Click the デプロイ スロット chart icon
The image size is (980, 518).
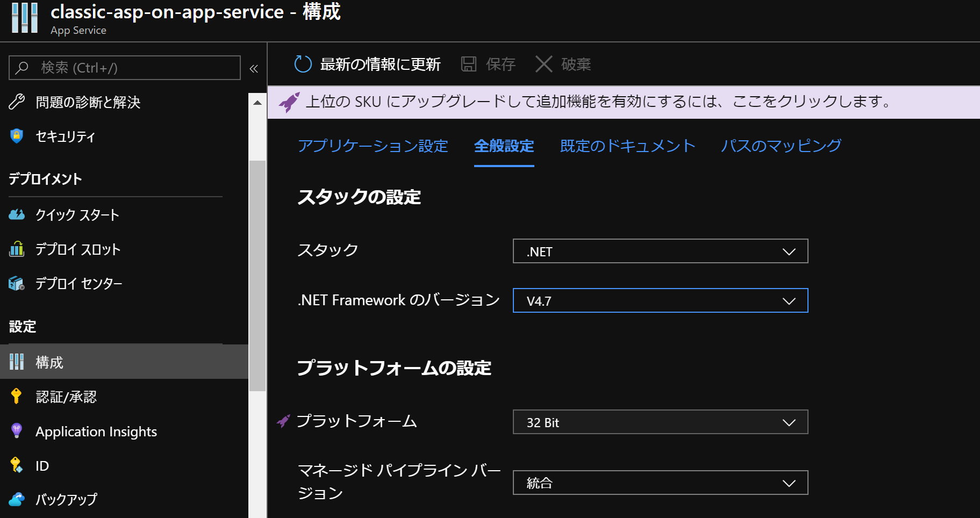point(17,249)
